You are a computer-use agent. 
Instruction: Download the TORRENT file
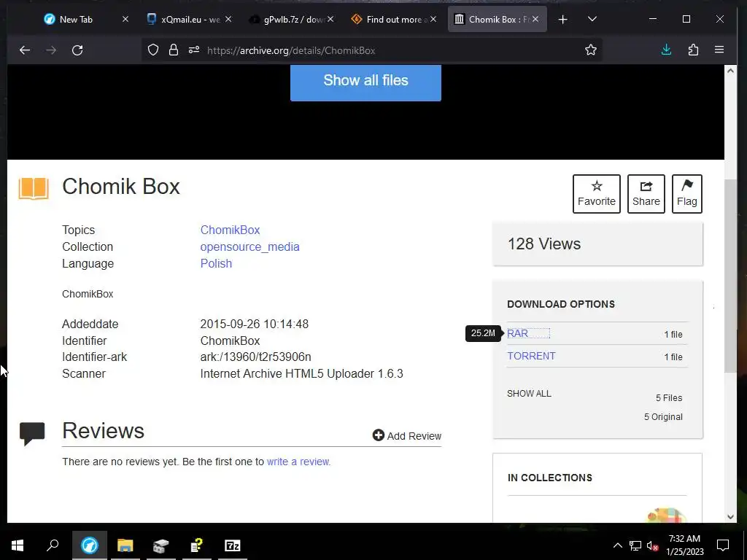coord(531,356)
